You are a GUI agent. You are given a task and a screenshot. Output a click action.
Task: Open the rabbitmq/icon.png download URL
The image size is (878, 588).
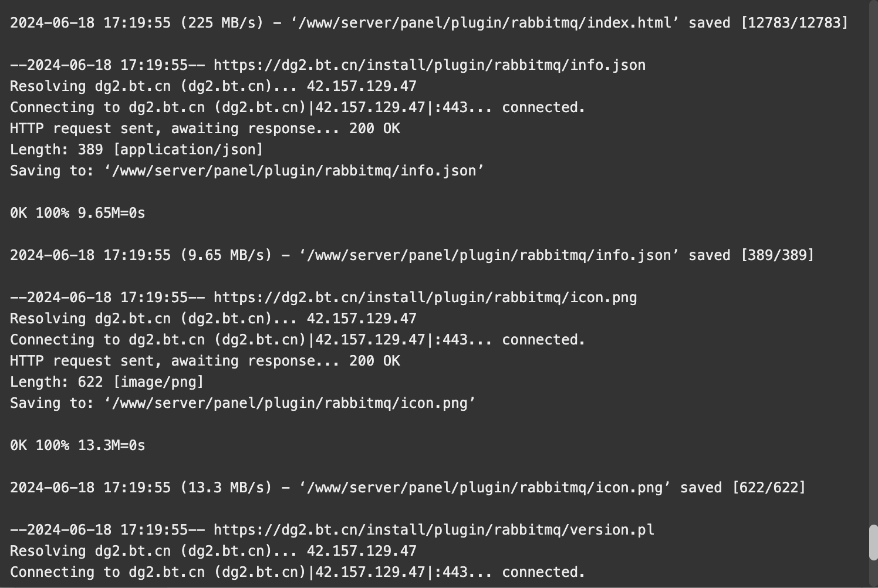(425, 298)
